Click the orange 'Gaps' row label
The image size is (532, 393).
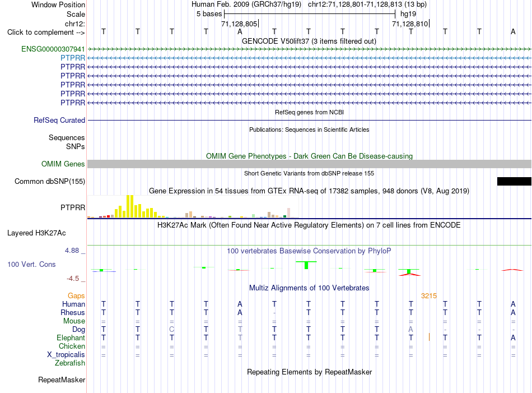click(x=76, y=296)
